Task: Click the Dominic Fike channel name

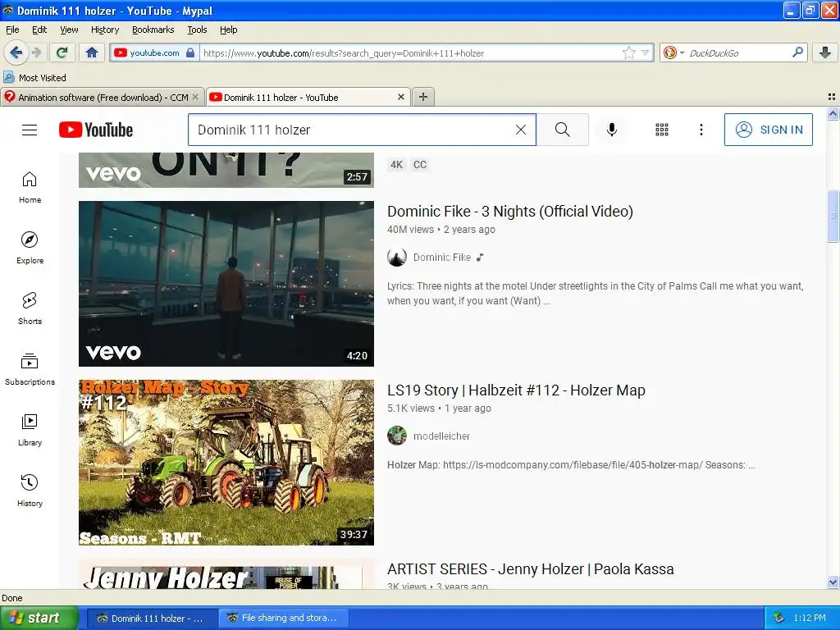Action: pyautogui.click(x=442, y=258)
